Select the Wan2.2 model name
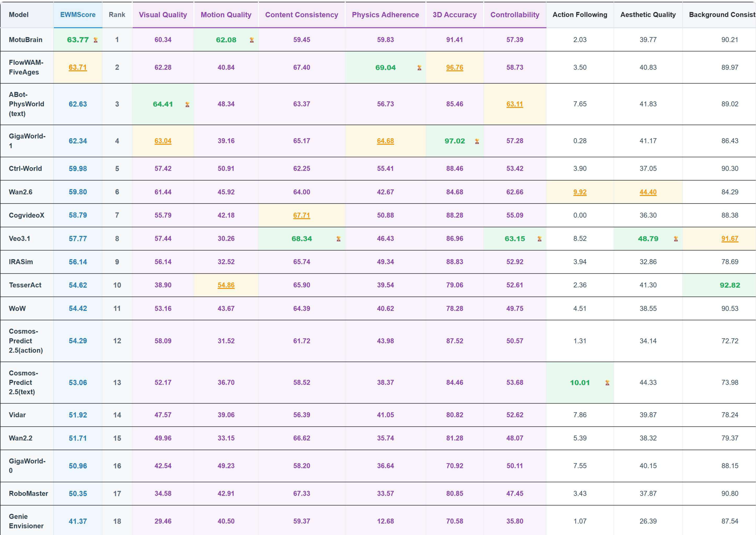Viewport: 756px width, 535px height. pyautogui.click(x=20, y=438)
